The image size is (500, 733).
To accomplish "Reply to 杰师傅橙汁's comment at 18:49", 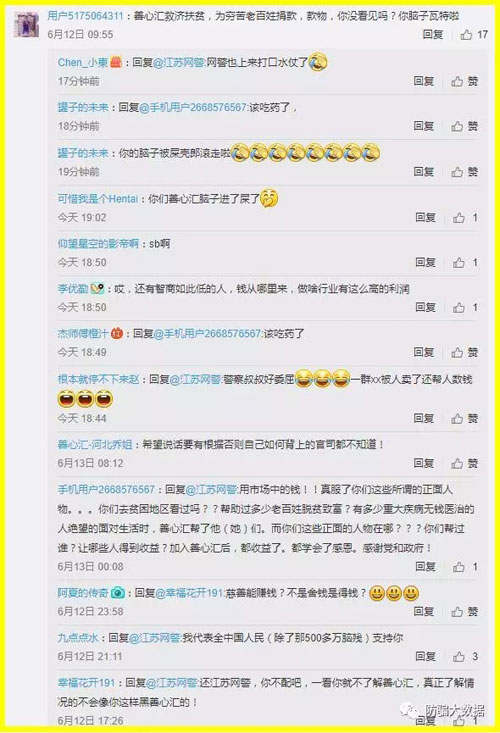I will [424, 352].
